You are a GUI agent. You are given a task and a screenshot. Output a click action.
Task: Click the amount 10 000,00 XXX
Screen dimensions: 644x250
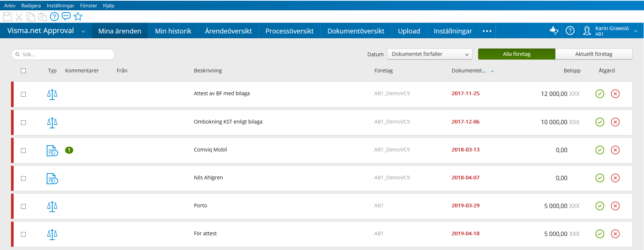point(560,122)
